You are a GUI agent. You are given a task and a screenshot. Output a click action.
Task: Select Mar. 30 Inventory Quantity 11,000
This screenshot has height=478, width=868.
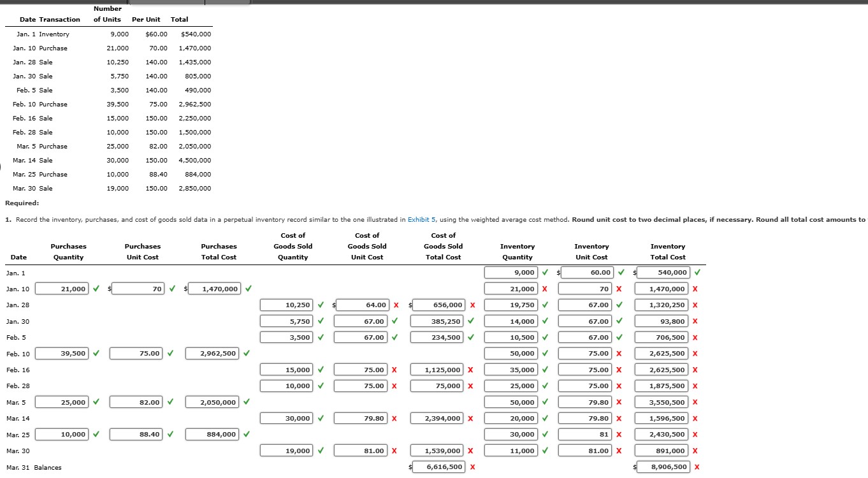coord(512,451)
